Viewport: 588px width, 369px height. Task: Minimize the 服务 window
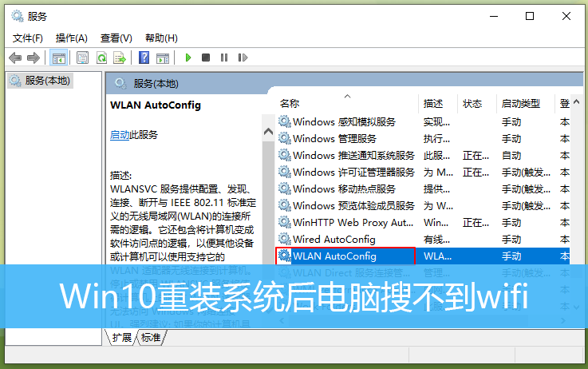point(494,16)
